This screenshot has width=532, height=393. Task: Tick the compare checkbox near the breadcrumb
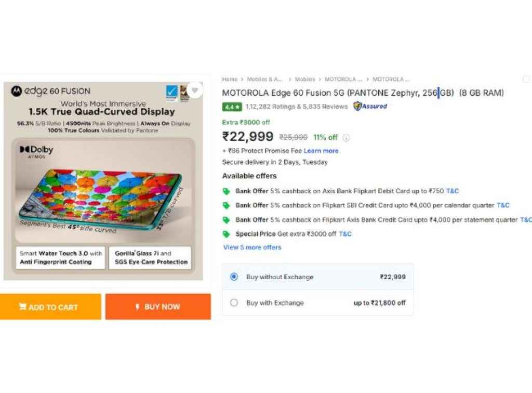click(x=526, y=80)
